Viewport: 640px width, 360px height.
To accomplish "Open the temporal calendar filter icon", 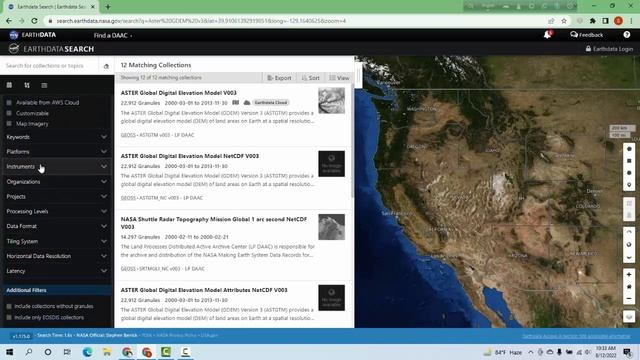I will tap(9, 85).
